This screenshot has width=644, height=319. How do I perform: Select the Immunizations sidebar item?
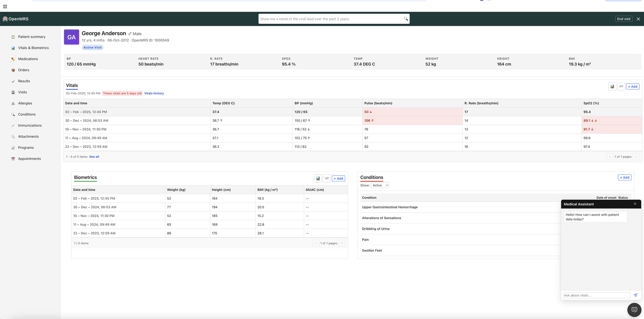click(x=30, y=125)
